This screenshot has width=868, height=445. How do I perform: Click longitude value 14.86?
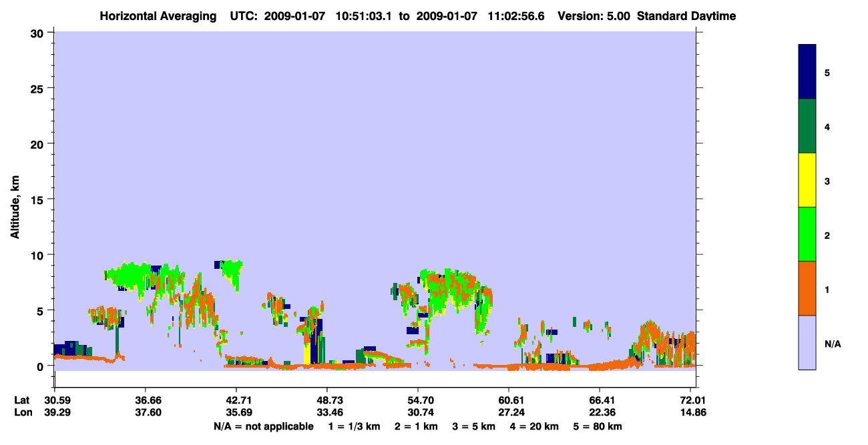click(x=693, y=412)
